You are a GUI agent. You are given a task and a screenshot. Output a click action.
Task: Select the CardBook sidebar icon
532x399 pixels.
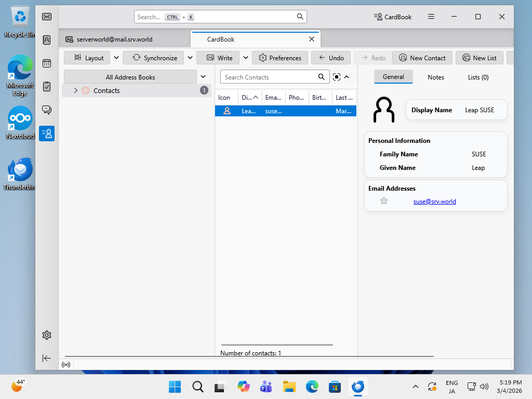[x=47, y=134]
